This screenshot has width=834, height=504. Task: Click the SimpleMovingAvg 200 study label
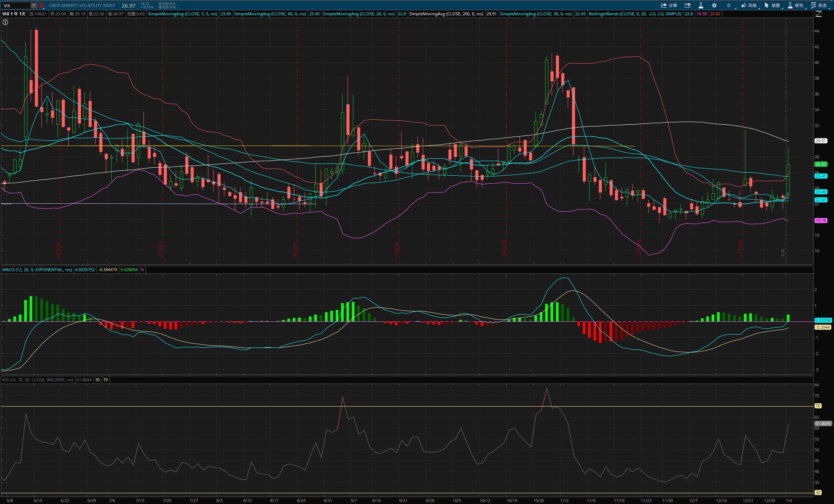click(x=446, y=14)
